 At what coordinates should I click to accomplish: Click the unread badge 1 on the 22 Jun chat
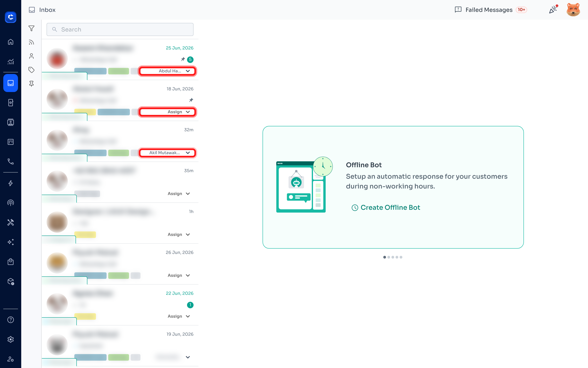190,305
